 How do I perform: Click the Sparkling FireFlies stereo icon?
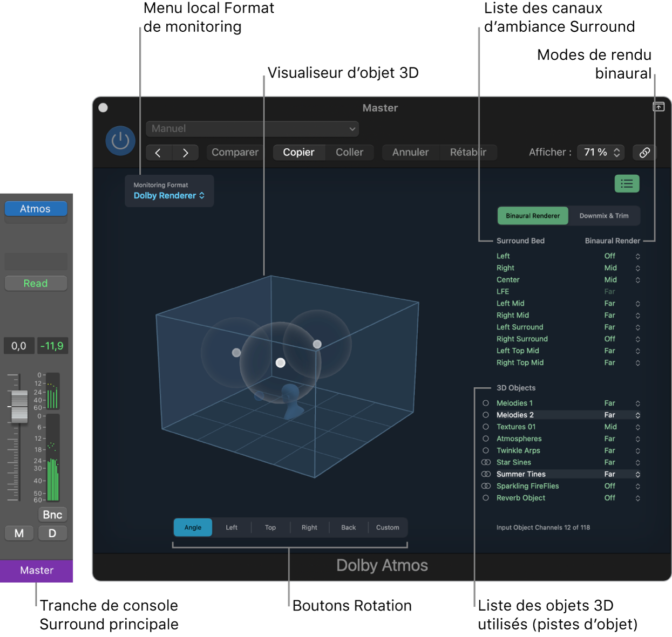coord(486,486)
